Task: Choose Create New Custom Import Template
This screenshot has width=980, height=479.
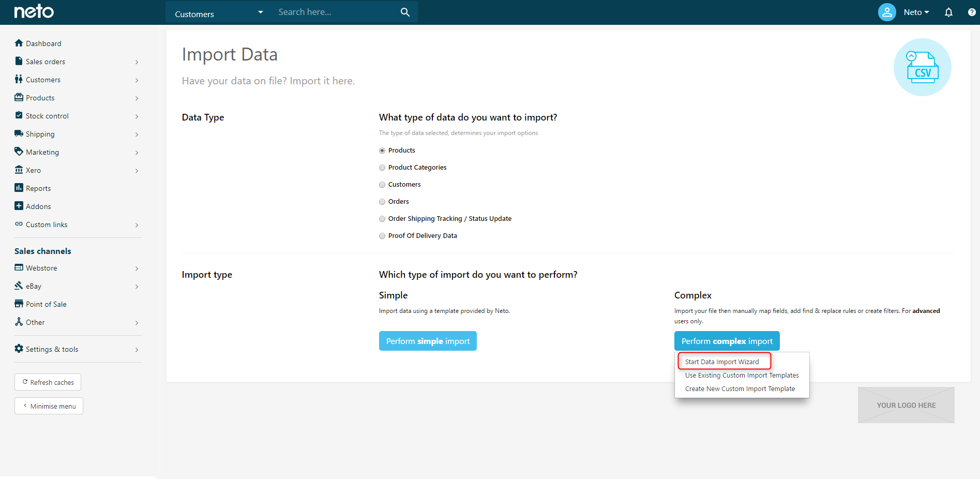Action: click(740, 389)
